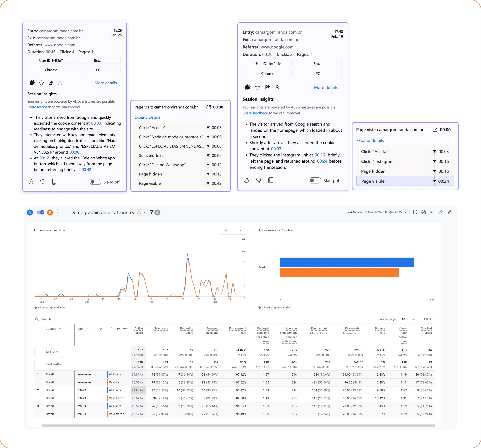
Task: Share the Feb. 19 session via share icon
Action: pos(267,87)
